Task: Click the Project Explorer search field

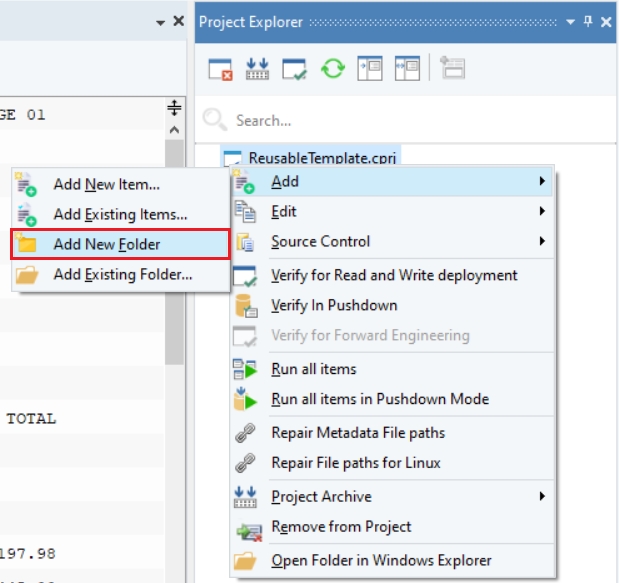Action: tap(400, 121)
